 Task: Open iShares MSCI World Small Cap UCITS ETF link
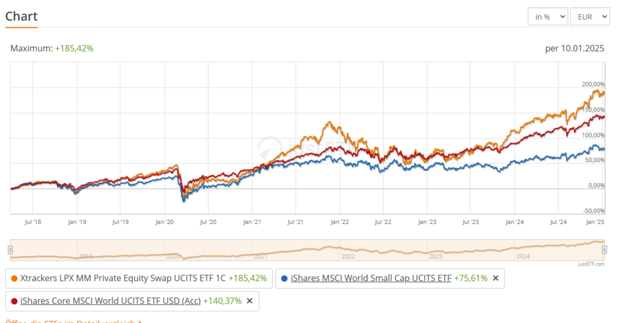370,278
